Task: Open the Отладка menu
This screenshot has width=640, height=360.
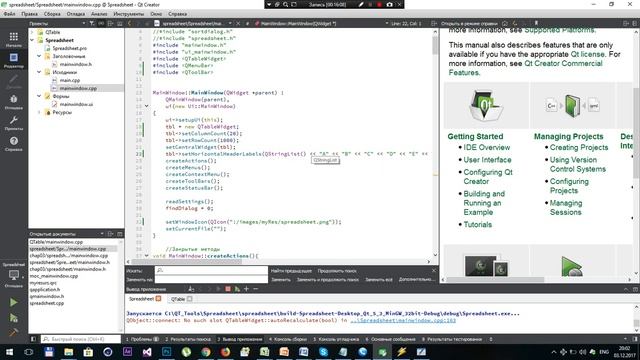Action: [76, 14]
